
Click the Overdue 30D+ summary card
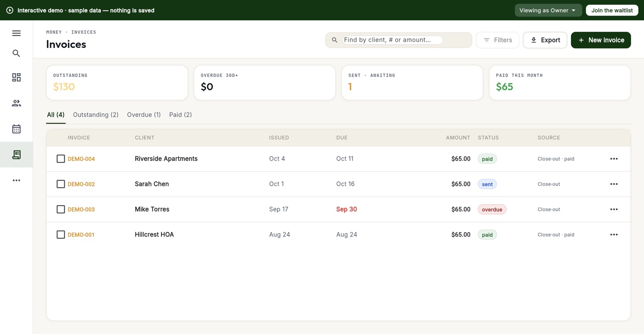click(264, 82)
